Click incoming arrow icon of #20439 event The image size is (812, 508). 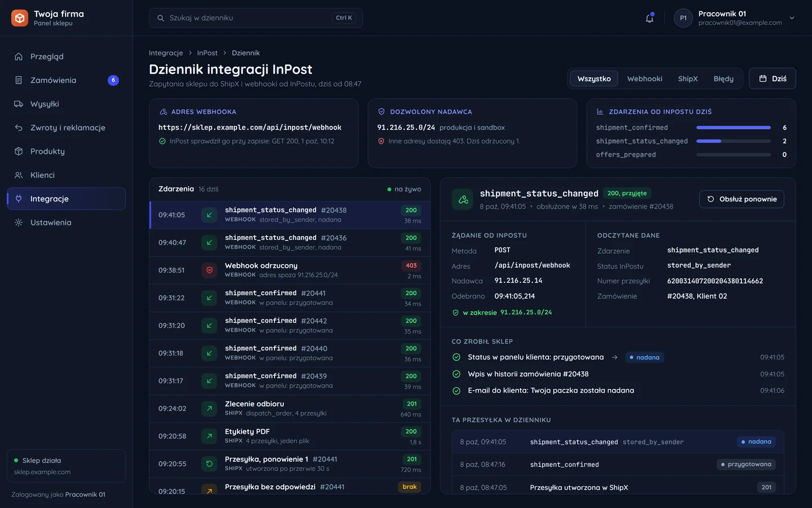209,381
